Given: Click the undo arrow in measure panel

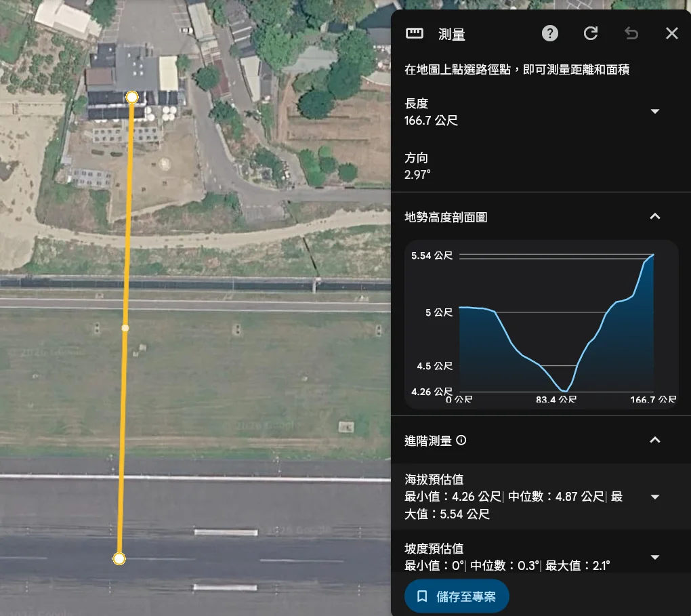Looking at the screenshot, I should (631, 33).
